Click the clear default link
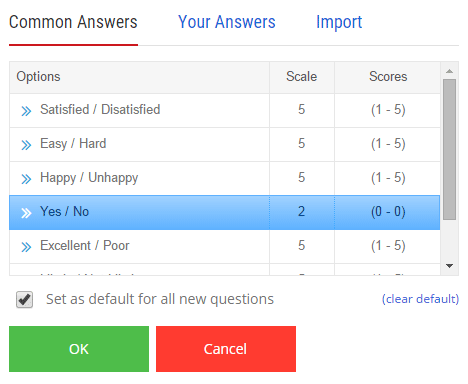468x384 pixels. 420,299
